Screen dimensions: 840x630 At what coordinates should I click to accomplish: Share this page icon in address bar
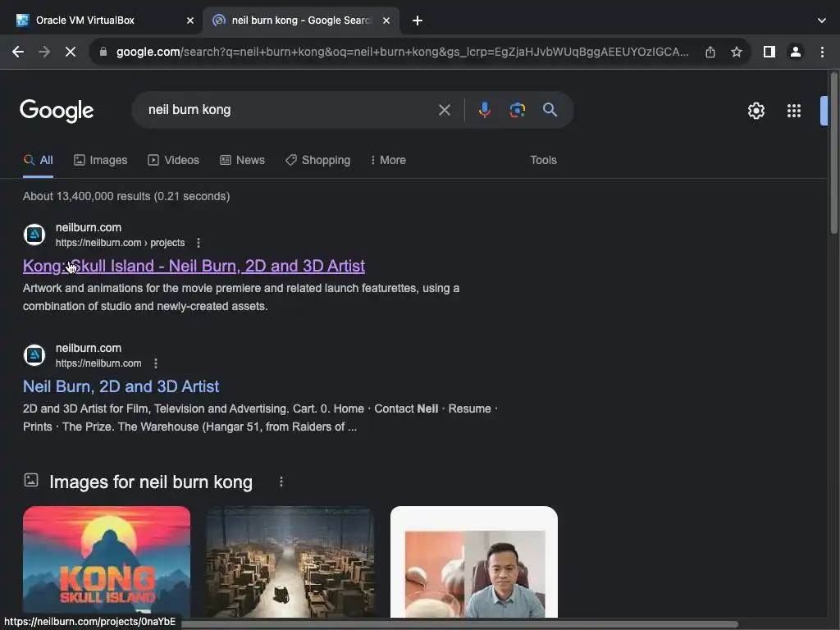(x=710, y=52)
